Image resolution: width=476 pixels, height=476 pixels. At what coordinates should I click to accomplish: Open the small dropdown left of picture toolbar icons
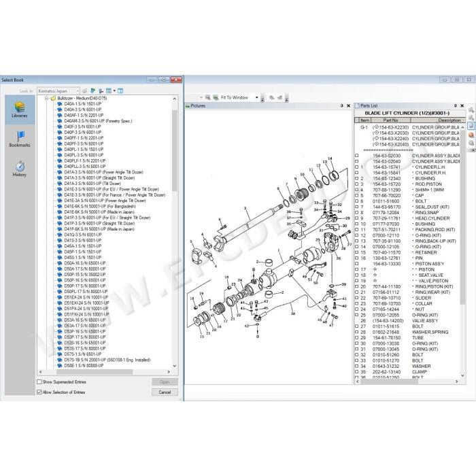(201, 97)
